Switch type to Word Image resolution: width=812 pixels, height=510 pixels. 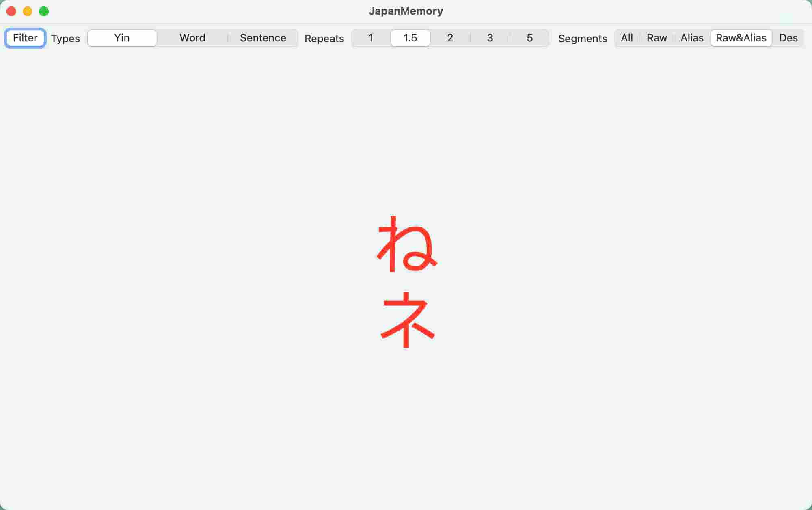click(192, 38)
